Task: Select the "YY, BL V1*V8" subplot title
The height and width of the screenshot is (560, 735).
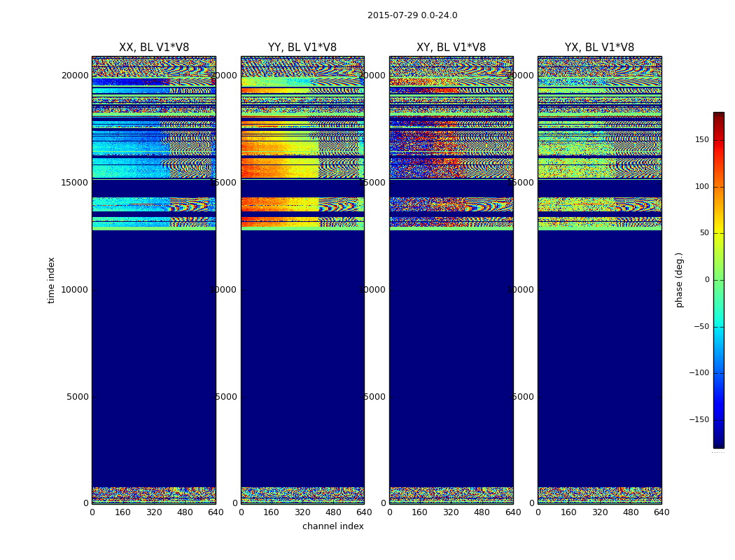Action: coord(302,48)
